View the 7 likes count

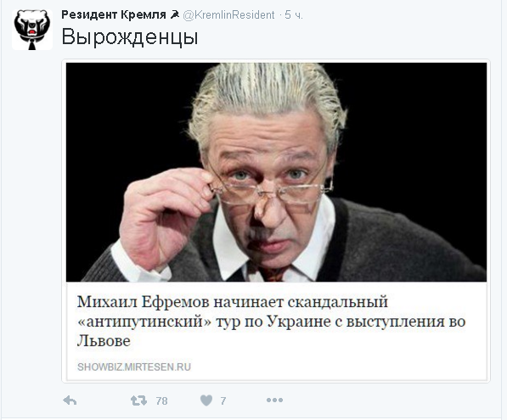(223, 401)
